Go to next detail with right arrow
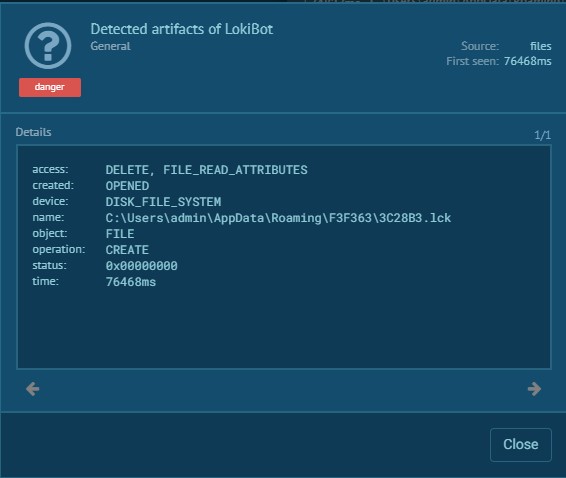Viewport: 566px width, 478px height. (x=534, y=389)
